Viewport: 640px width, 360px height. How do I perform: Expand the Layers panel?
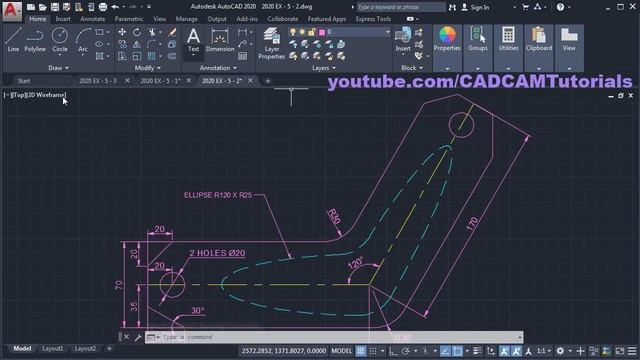tap(324, 68)
